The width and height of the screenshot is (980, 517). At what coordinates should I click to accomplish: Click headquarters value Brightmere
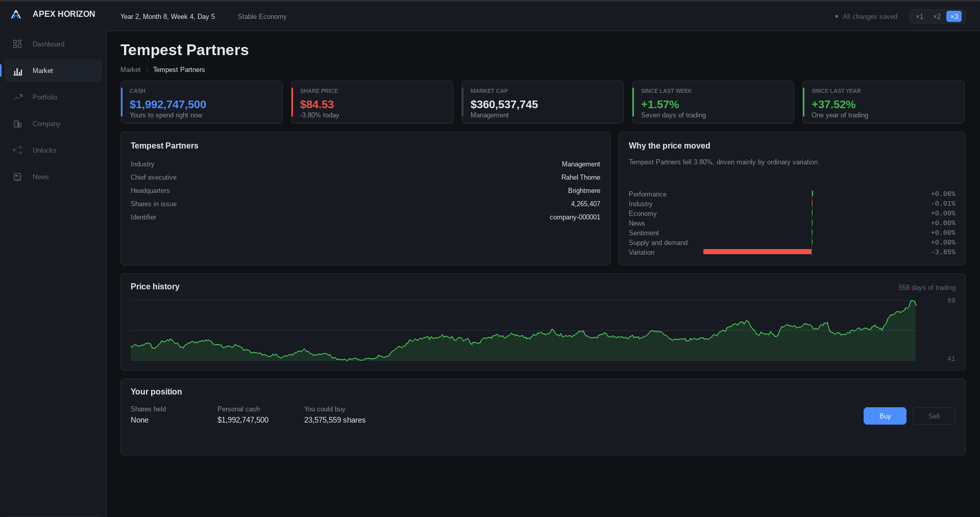[584, 190]
